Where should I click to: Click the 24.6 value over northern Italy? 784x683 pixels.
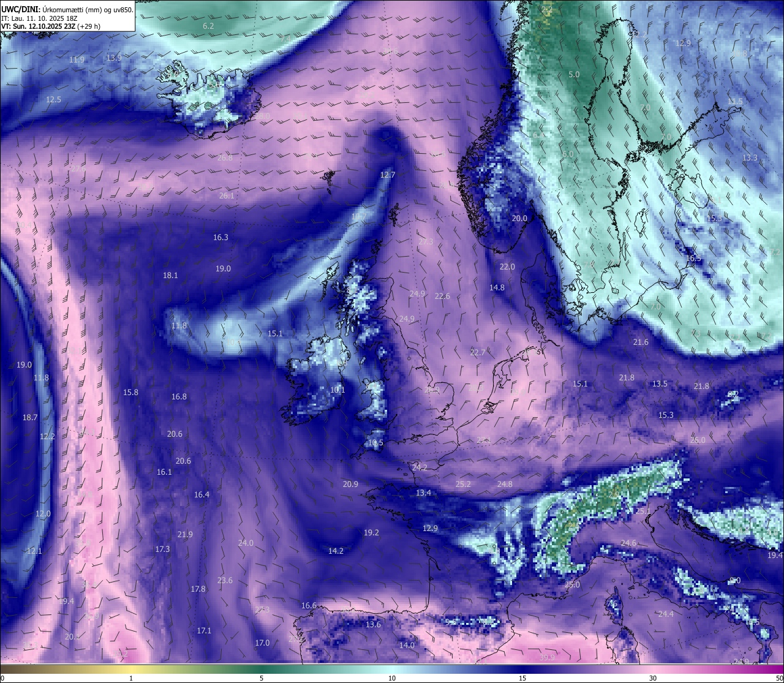point(628,543)
